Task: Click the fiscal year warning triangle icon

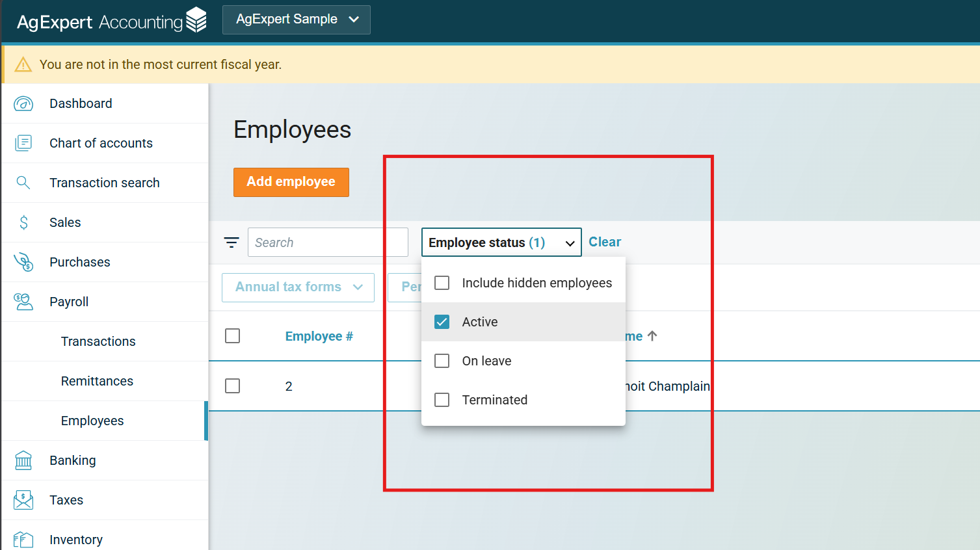Action: click(23, 64)
